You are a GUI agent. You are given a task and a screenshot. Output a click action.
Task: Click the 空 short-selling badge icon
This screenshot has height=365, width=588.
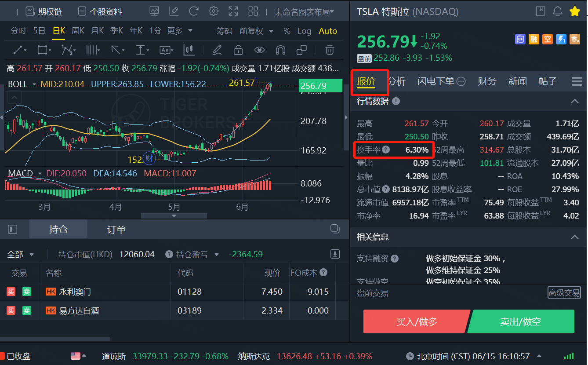[x=548, y=40]
